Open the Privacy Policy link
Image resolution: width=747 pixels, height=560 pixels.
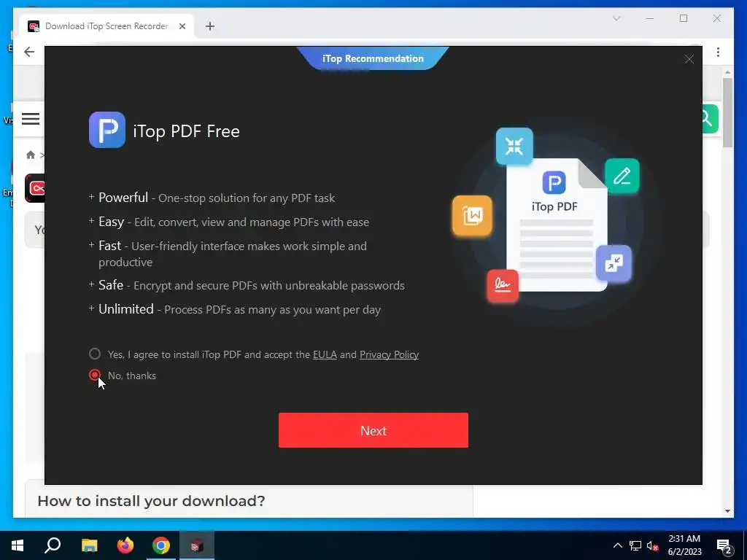(x=389, y=355)
